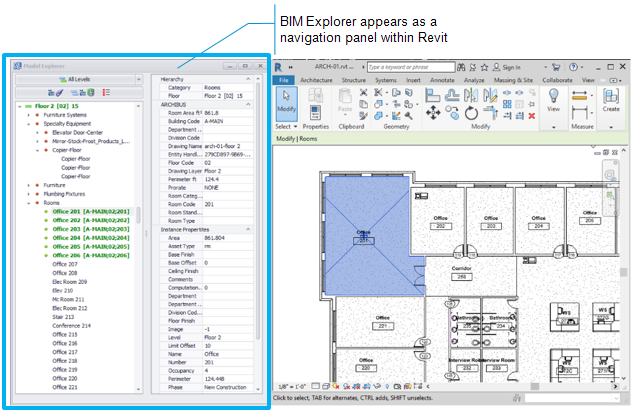Click the search keyword input field

coord(411,67)
